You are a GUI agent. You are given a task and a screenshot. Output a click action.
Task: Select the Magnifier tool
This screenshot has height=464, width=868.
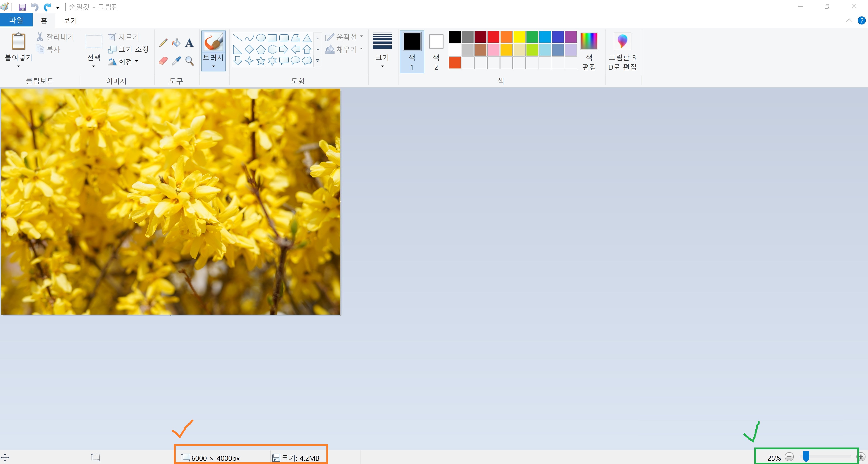click(189, 61)
